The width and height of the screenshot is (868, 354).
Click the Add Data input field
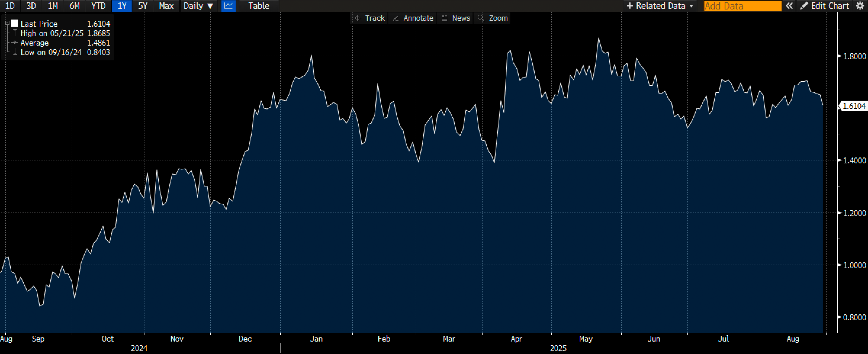(x=742, y=6)
